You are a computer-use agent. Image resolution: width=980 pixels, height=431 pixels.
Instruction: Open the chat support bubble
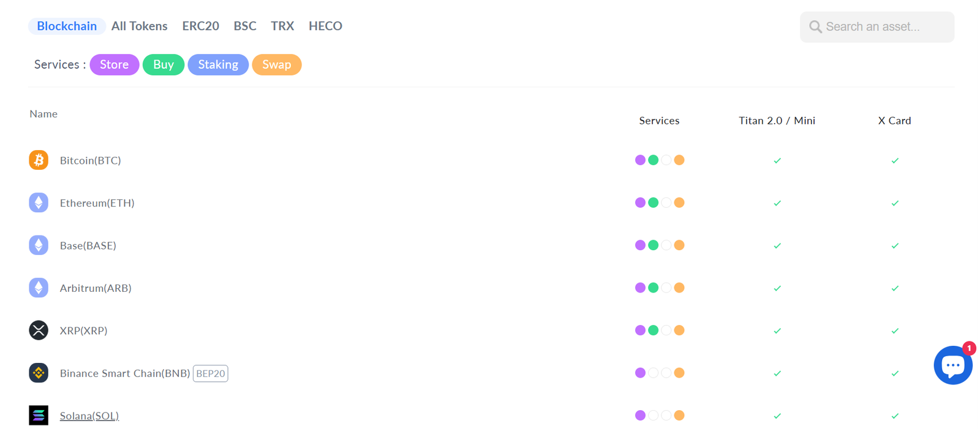click(952, 365)
